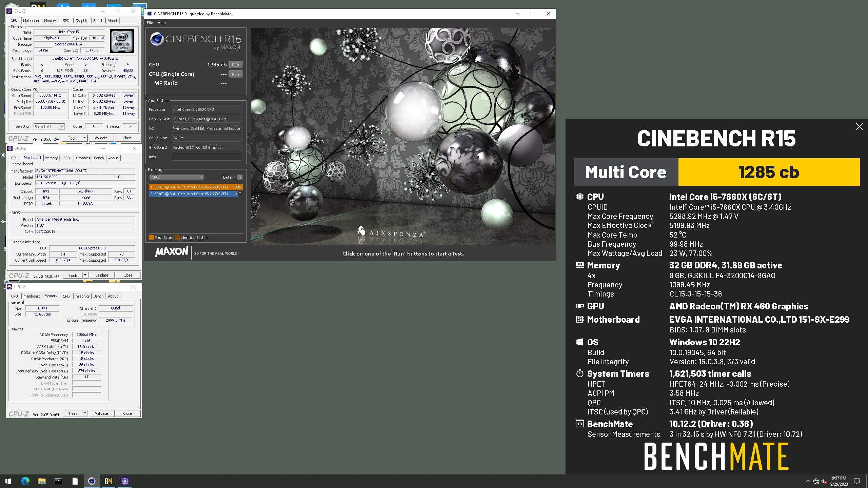Show hidden system tray icons
This screenshot has width=868, height=488.
pos(808,481)
